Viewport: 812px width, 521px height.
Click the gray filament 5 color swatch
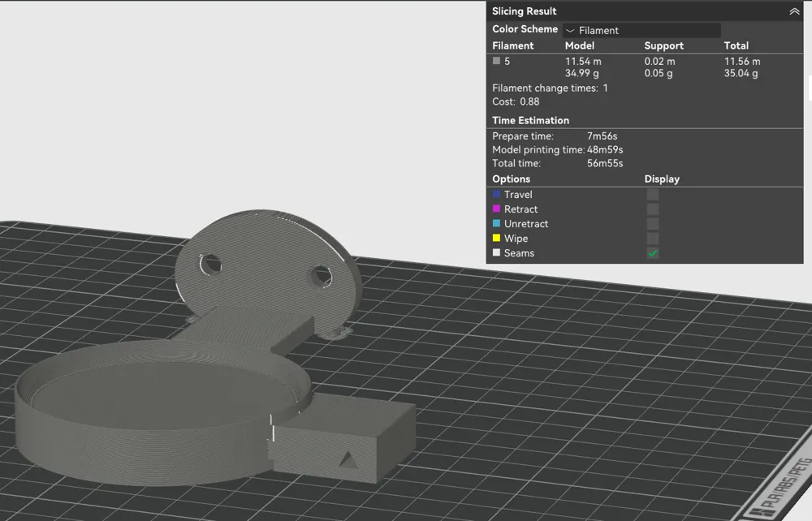point(496,61)
